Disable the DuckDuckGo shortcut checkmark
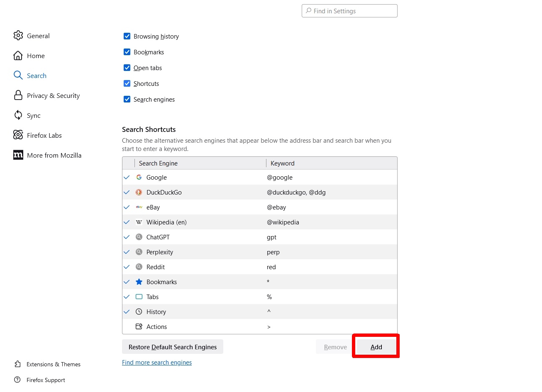542x392 pixels. pos(127,192)
